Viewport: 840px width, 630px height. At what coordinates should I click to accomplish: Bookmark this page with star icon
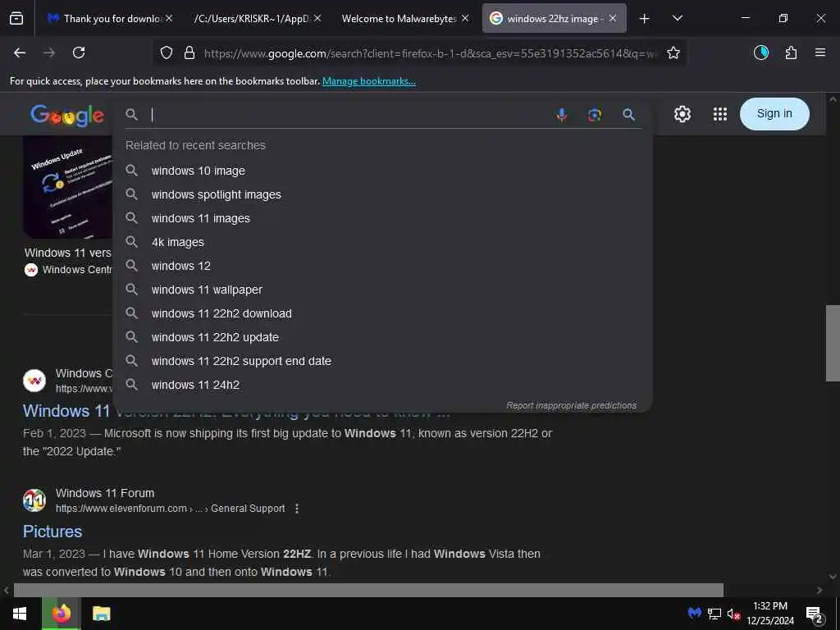[673, 52]
